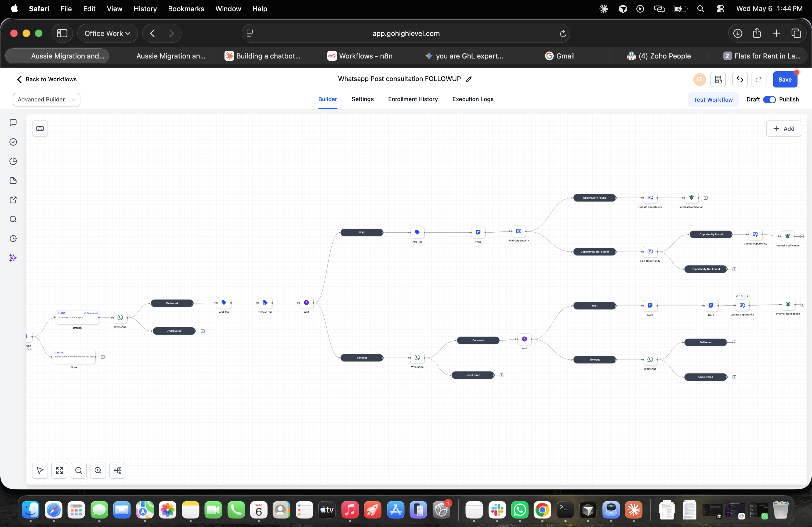This screenshot has width=812, height=527.
Task: Open the checkmark circle sidebar icon
Action: coord(13,142)
